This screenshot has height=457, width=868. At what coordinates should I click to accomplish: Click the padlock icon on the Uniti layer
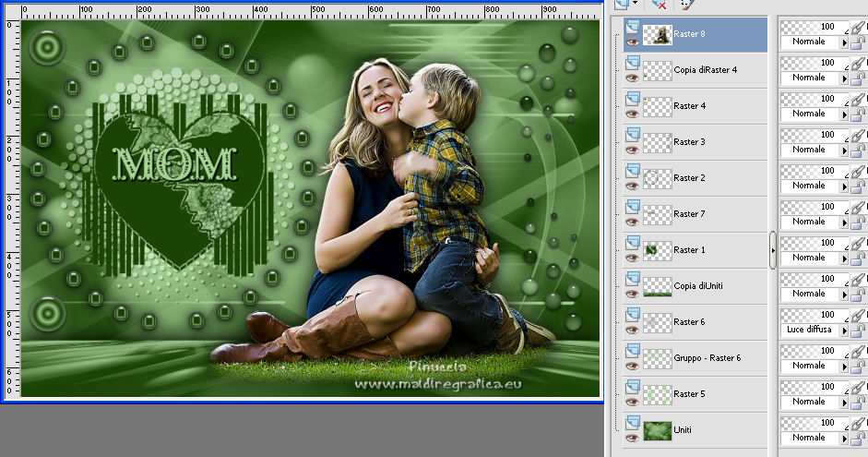click(x=856, y=439)
